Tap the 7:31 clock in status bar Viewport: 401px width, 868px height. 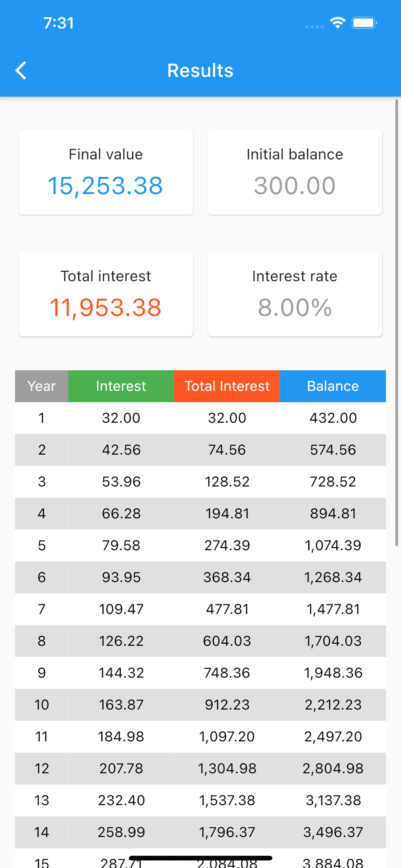tap(59, 23)
